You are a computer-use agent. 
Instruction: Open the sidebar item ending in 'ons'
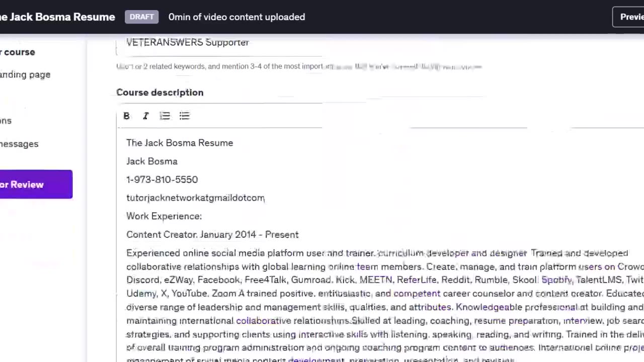coord(6,121)
